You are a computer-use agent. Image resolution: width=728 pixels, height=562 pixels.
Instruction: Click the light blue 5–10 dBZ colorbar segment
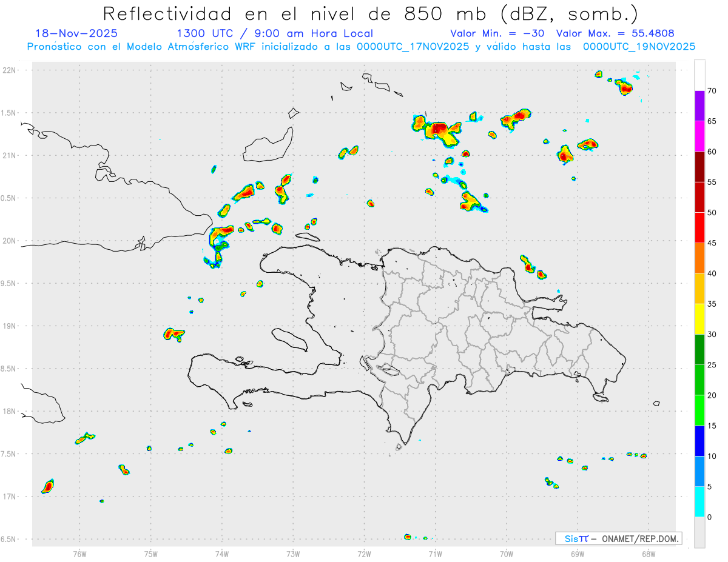click(699, 472)
